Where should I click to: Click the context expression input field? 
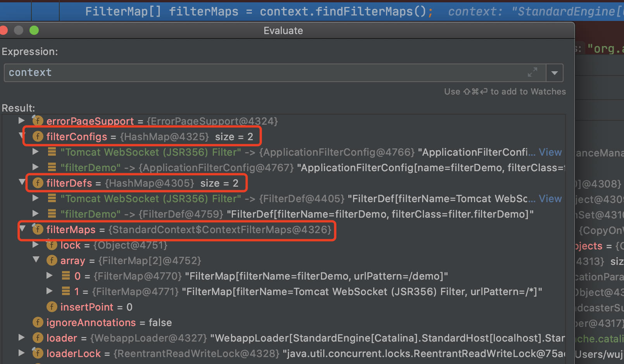point(264,73)
